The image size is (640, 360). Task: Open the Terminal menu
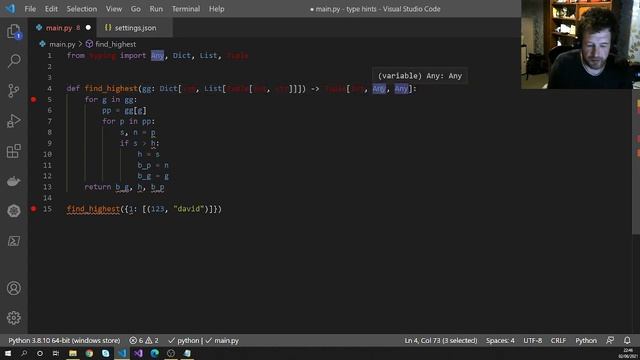click(186, 9)
